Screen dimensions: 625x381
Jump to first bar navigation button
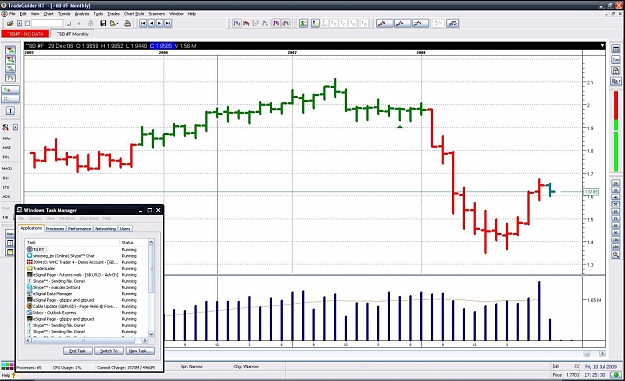pyautogui.click(x=143, y=24)
